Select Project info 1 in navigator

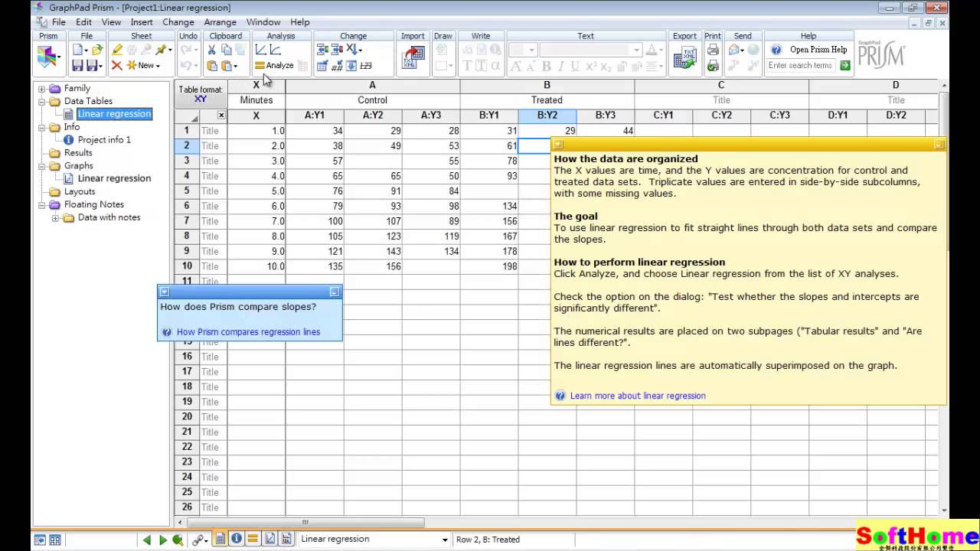(x=104, y=140)
